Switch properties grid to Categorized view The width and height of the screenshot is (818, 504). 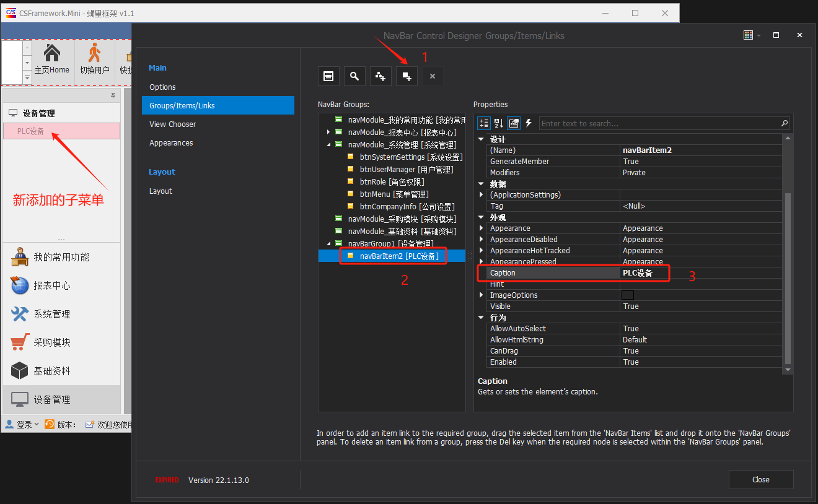pyautogui.click(x=484, y=123)
